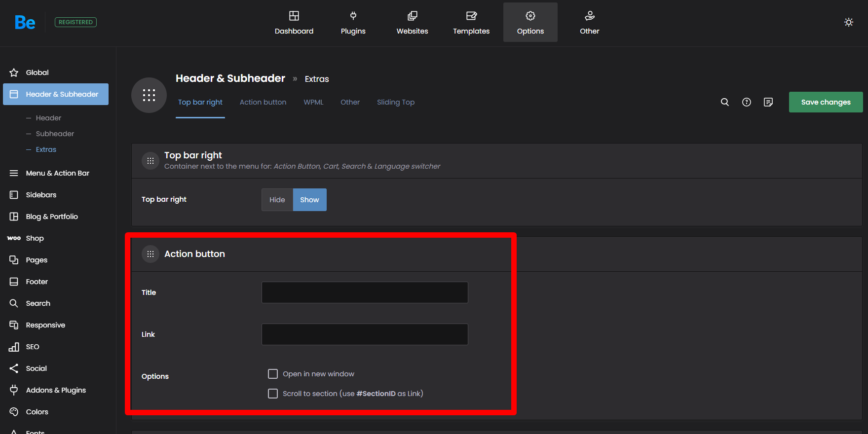Click the help question mark icon
The width and height of the screenshot is (868, 434).
point(746,102)
